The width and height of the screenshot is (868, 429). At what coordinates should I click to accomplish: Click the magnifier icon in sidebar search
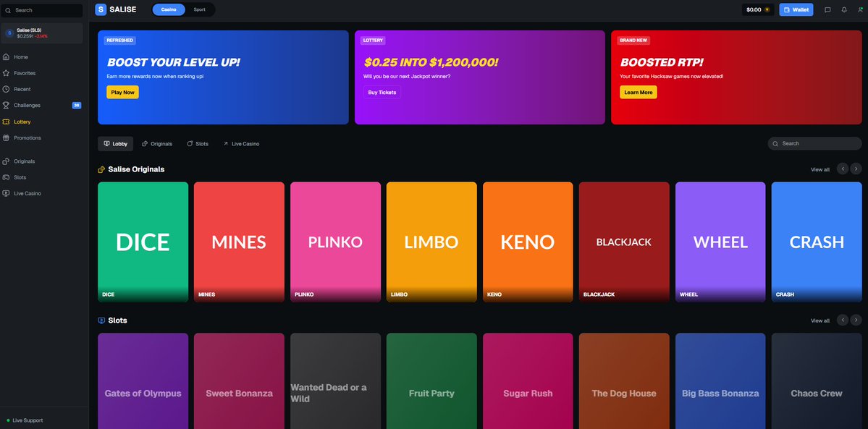click(8, 11)
